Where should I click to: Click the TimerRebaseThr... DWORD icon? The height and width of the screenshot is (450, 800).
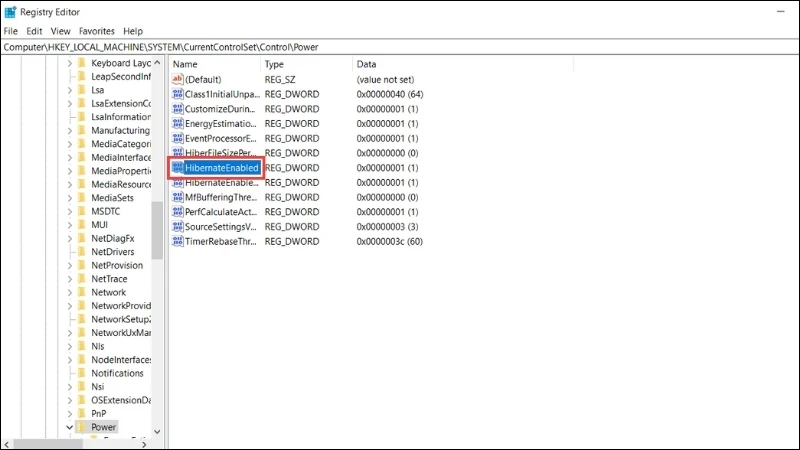click(178, 241)
